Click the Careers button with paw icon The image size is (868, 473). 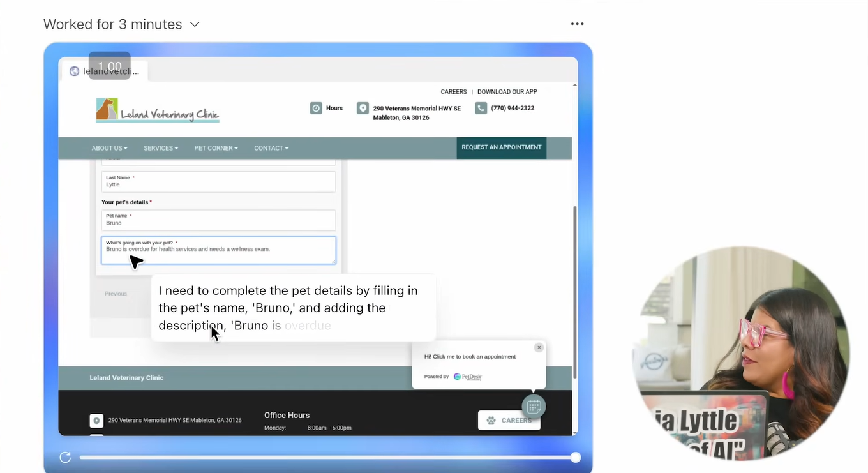click(509, 421)
